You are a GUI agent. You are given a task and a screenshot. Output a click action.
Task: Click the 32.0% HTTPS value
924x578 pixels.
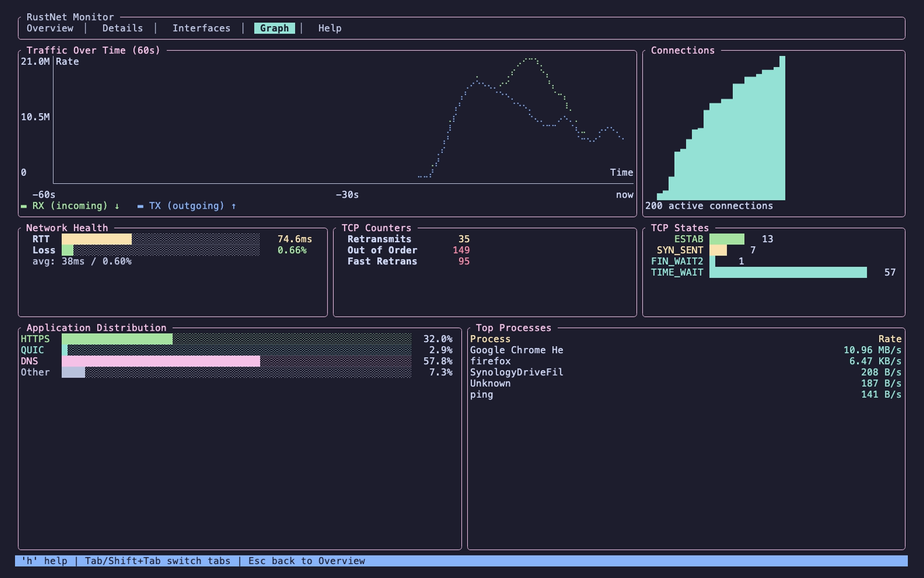tap(438, 339)
